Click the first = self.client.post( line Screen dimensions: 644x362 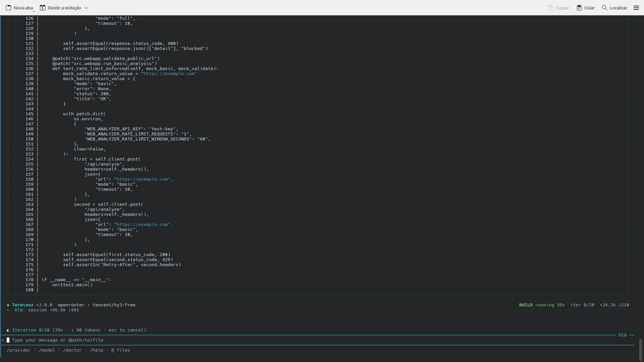click(107, 159)
